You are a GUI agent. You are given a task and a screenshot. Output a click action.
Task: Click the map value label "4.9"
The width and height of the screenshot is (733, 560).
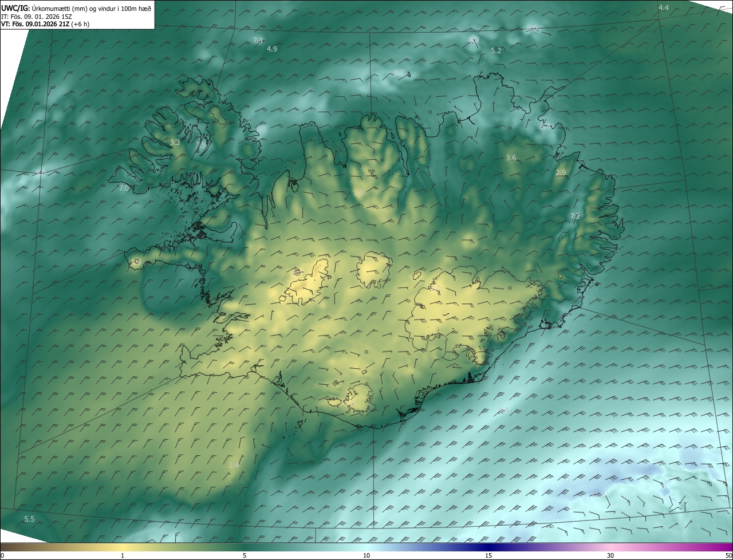(x=272, y=49)
